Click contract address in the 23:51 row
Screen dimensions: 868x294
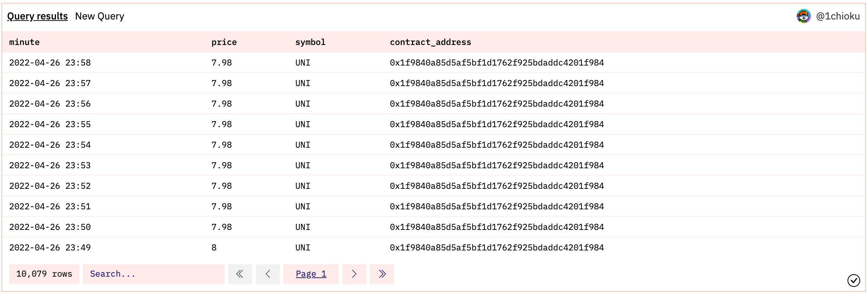497,207
